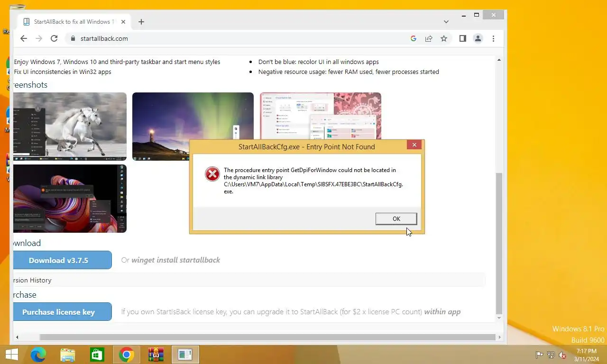Click the scroll left arrow

(17, 337)
